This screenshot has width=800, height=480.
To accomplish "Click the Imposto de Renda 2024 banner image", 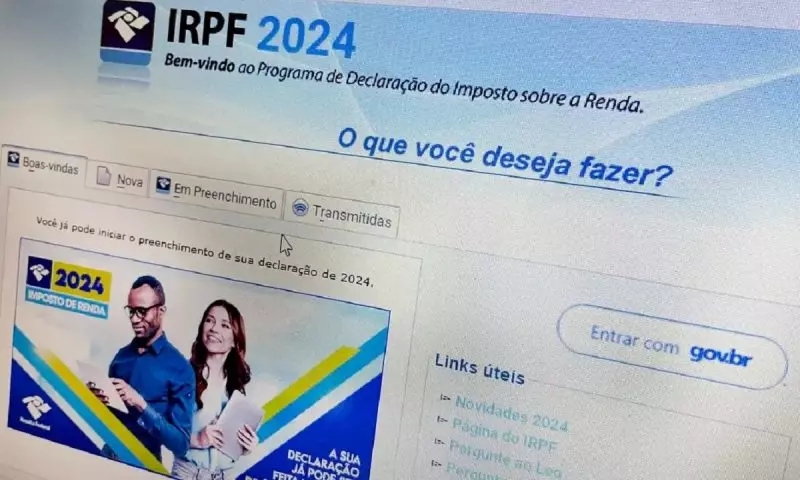I will pyautogui.click(x=199, y=362).
